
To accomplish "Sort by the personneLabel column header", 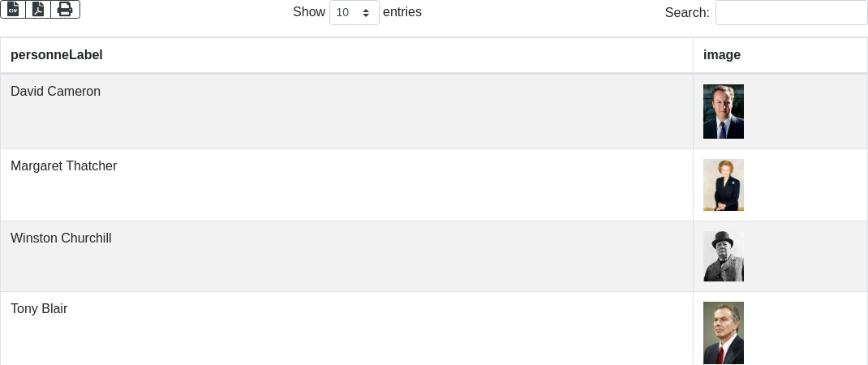I will [x=57, y=55].
